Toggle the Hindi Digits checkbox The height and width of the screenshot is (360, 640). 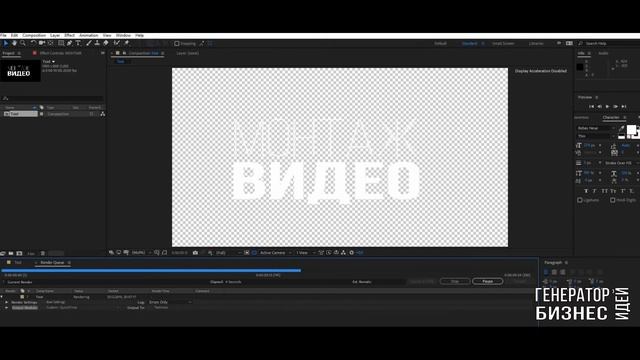tap(613, 200)
